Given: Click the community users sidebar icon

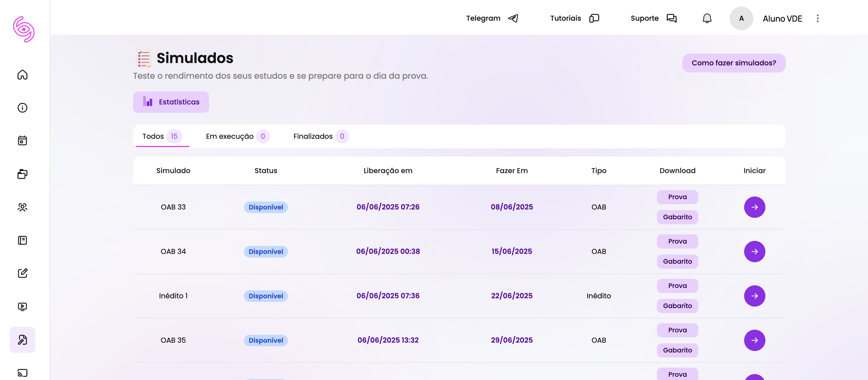Looking at the screenshot, I should click(x=22, y=207).
